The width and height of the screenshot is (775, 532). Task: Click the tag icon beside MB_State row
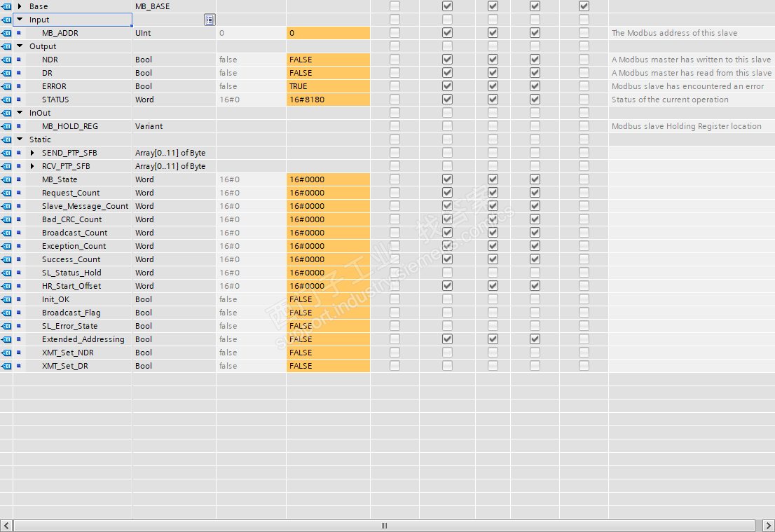[6, 180]
